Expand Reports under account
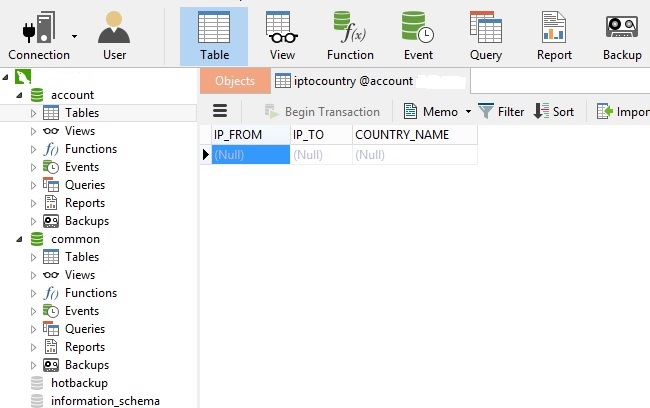The height and width of the screenshot is (408, 650). 33,204
